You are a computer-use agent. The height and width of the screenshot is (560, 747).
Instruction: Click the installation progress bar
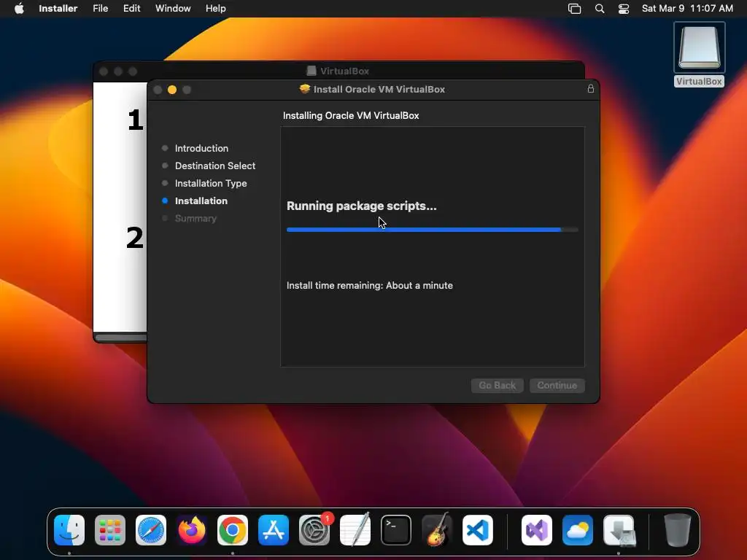(433, 230)
